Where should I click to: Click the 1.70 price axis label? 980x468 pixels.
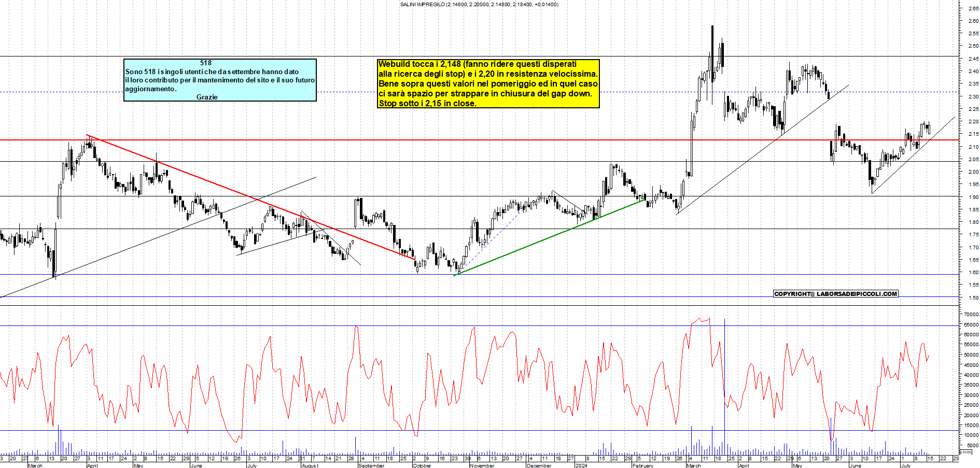tap(973, 247)
